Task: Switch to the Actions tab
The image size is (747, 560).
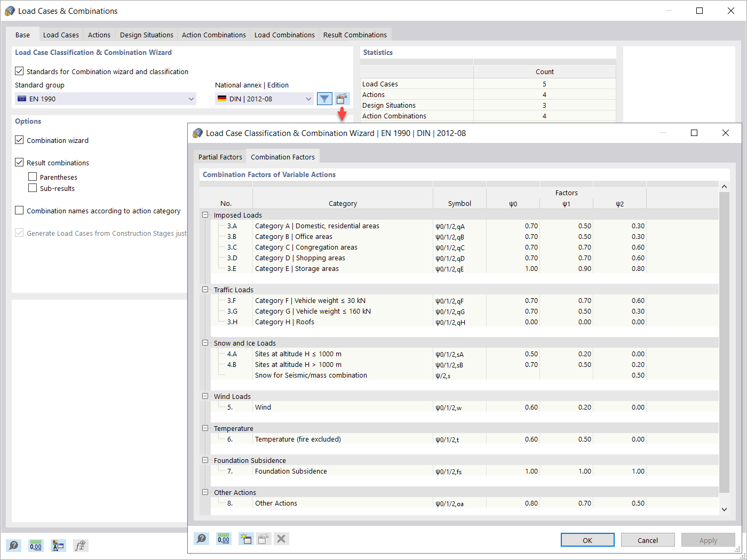Action: (x=99, y=35)
